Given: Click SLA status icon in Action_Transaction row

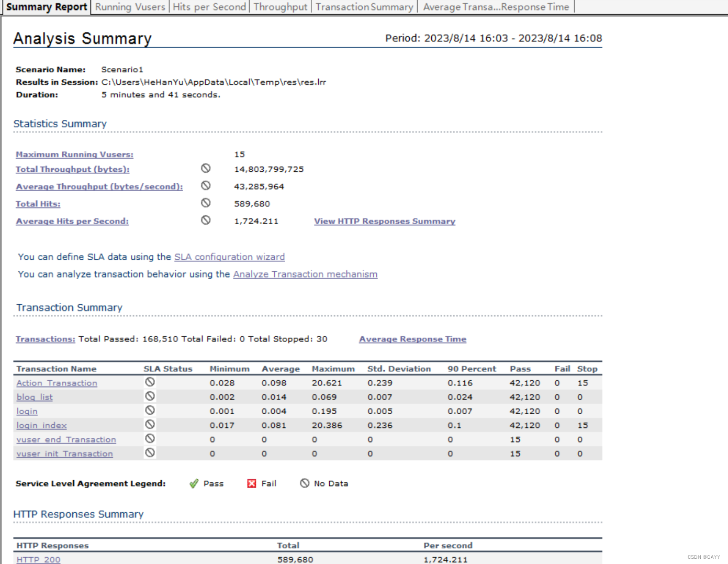Looking at the screenshot, I should 150,382.
